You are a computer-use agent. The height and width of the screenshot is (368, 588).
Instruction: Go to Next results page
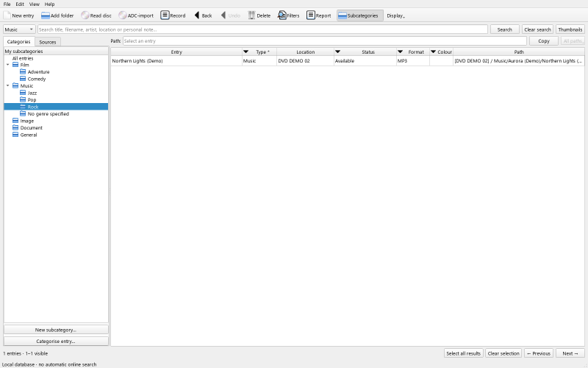coord(570,353)
